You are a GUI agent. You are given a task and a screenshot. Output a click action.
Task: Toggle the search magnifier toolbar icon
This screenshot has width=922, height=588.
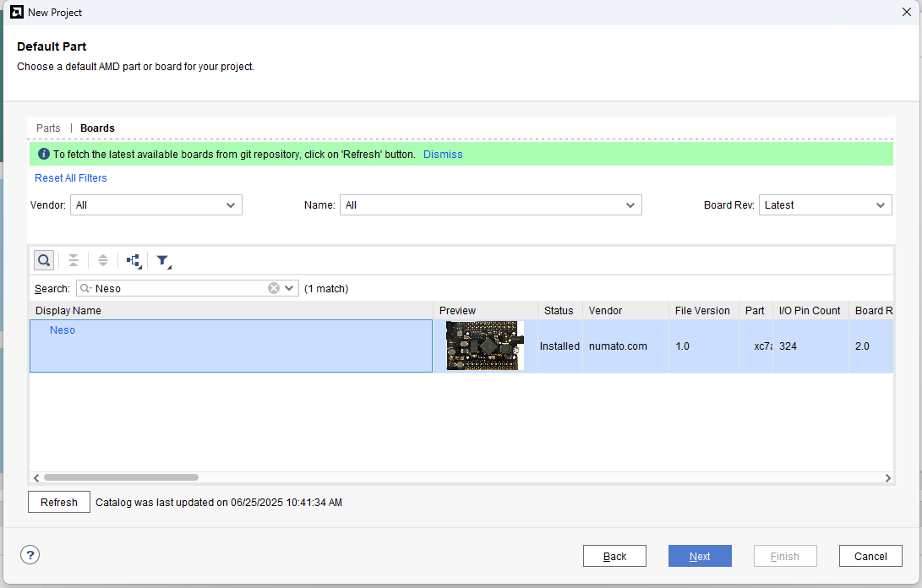coord(44,260)
